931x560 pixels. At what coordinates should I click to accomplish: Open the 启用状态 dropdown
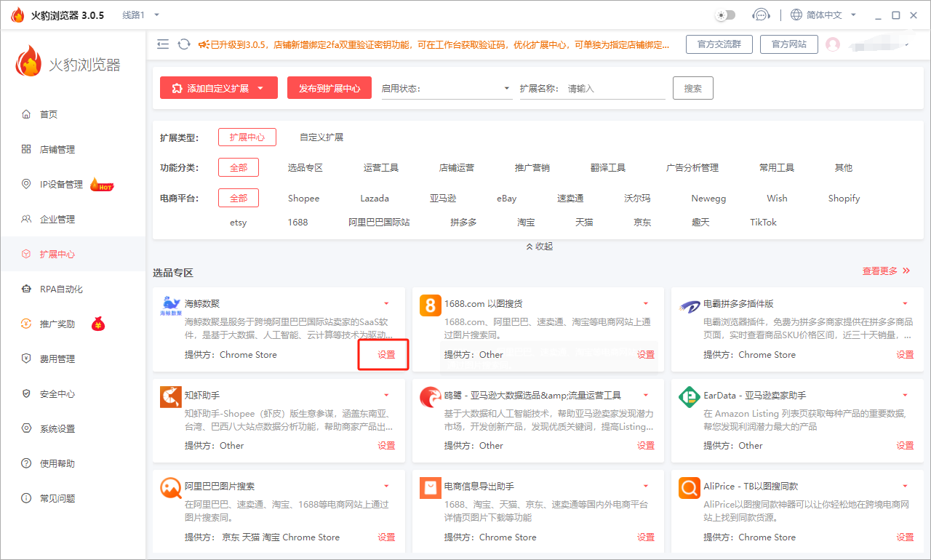447,89
